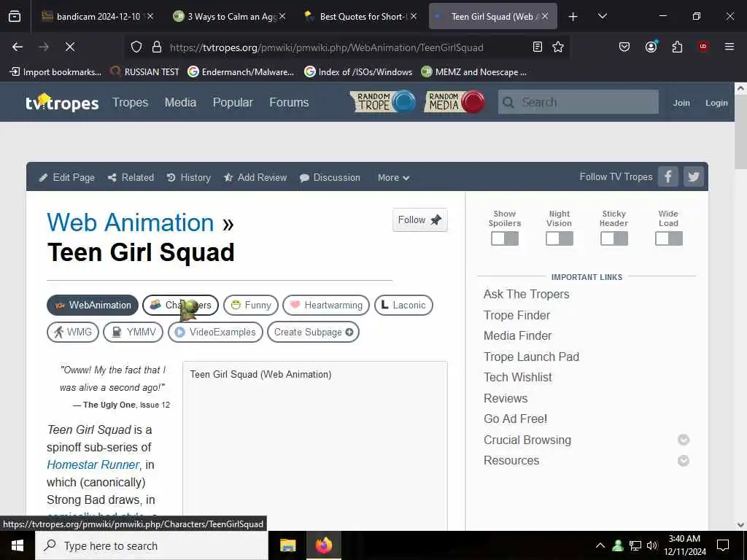Expand Crucial Browsing section arrow
This screenshot has height=560, width=747.
683,440
